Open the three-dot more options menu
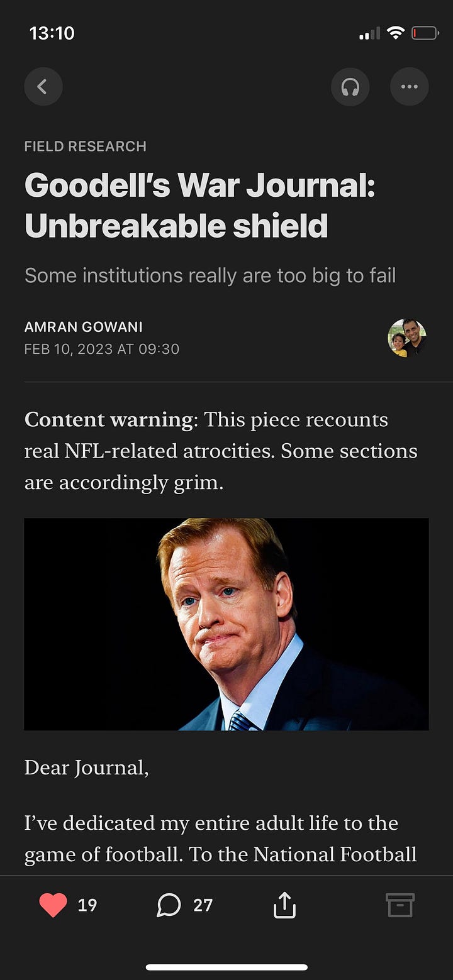453x980 pixels. click(x=409, y=87)
